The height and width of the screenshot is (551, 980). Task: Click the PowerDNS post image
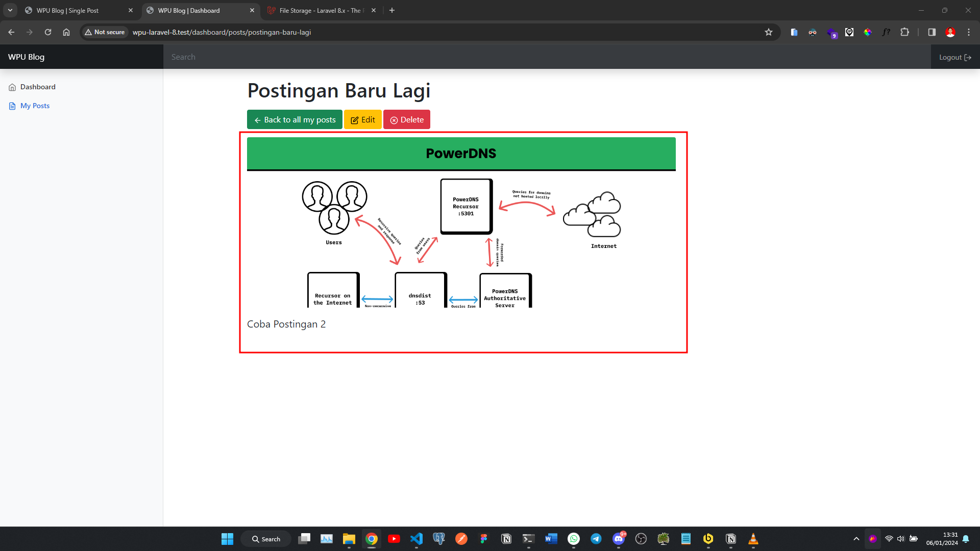(x=461, y=222)
